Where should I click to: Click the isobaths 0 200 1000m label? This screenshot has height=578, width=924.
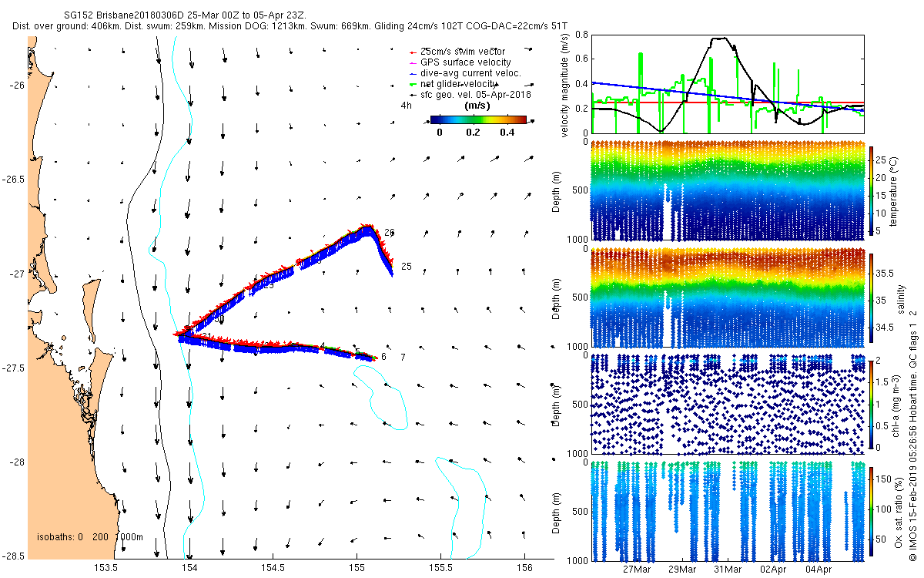tap(90, 537)
